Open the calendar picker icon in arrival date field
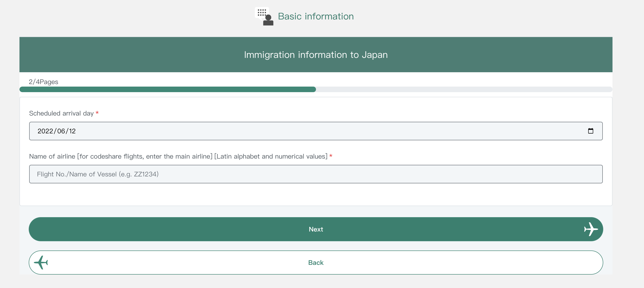This screenshot has height=288, width=644. click(590, 131)
